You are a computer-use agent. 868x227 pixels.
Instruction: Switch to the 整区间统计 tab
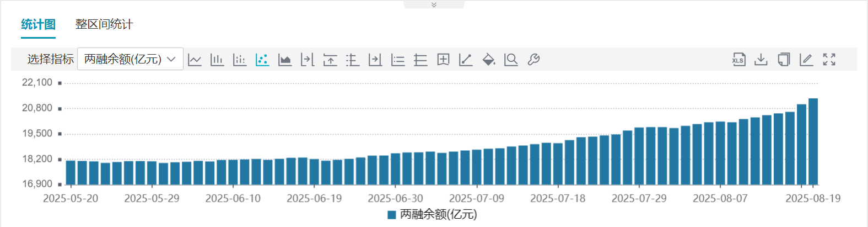(x=104, y=24)
